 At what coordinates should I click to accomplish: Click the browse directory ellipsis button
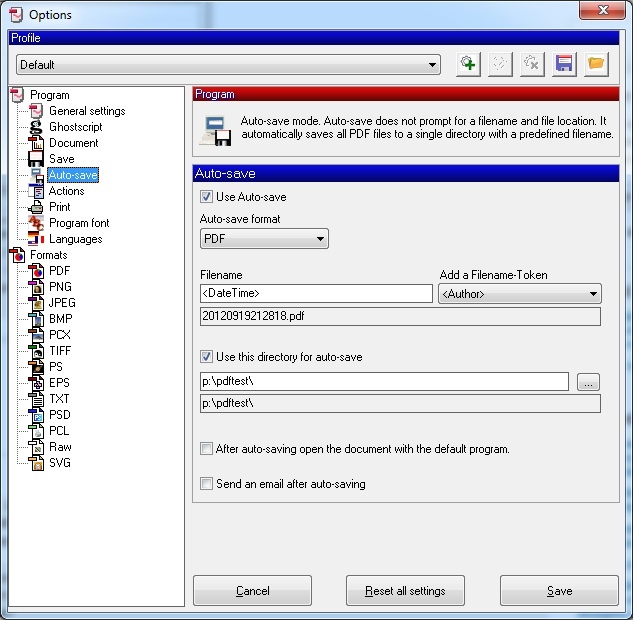pyautogui.click(x=588, y=382)
